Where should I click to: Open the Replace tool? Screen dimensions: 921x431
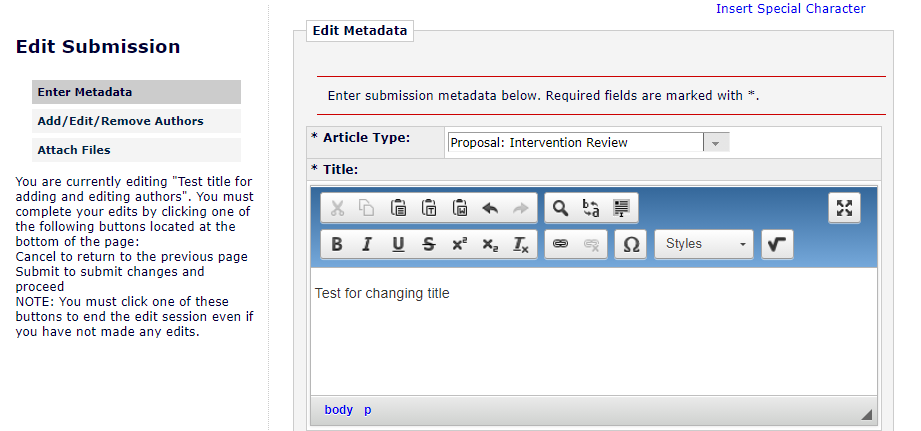tap(591, 208)
